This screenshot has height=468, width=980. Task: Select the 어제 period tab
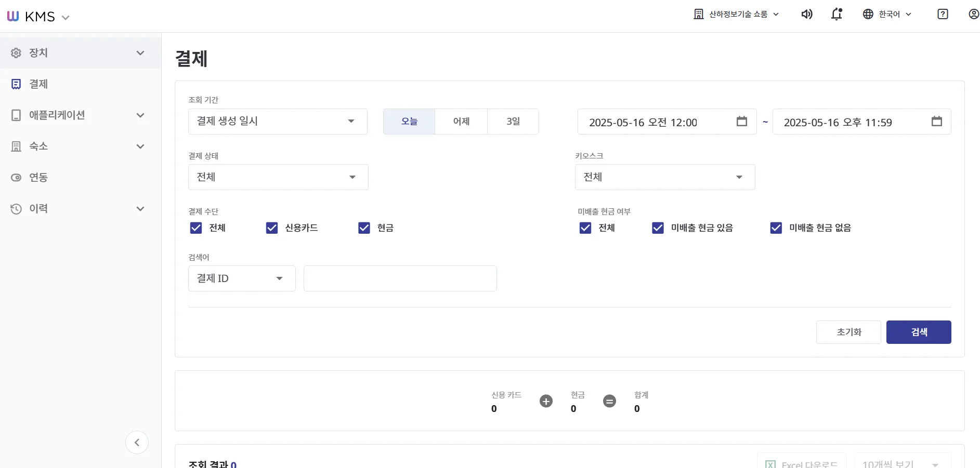click(461, 122)
